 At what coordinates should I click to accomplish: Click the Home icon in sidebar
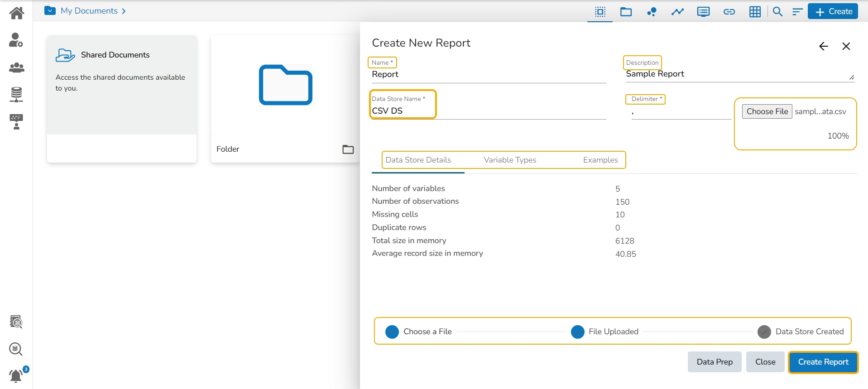tap(17, 13)
